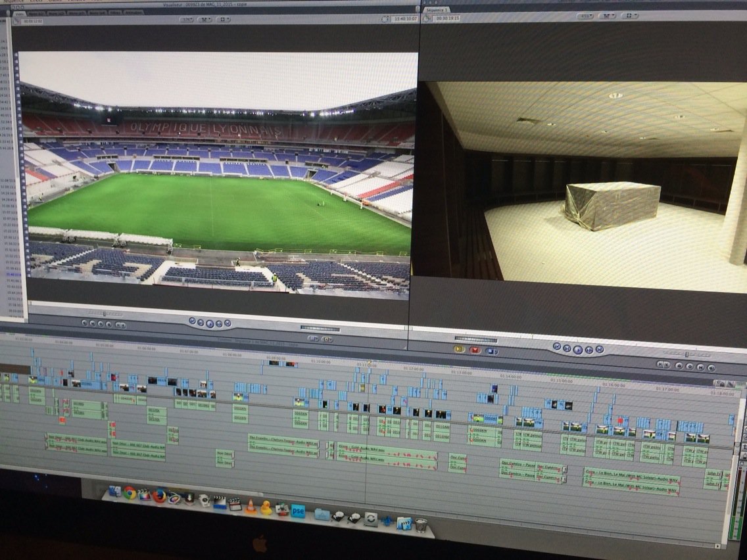The height and width of the screenshot is (560, 747).
Task: Jump to previous edit in Canvas transport
Action: click(556, 346)
